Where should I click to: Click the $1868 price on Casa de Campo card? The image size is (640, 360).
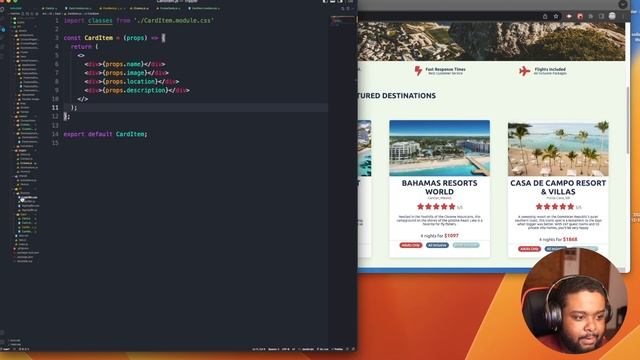[x=570, y=239]
